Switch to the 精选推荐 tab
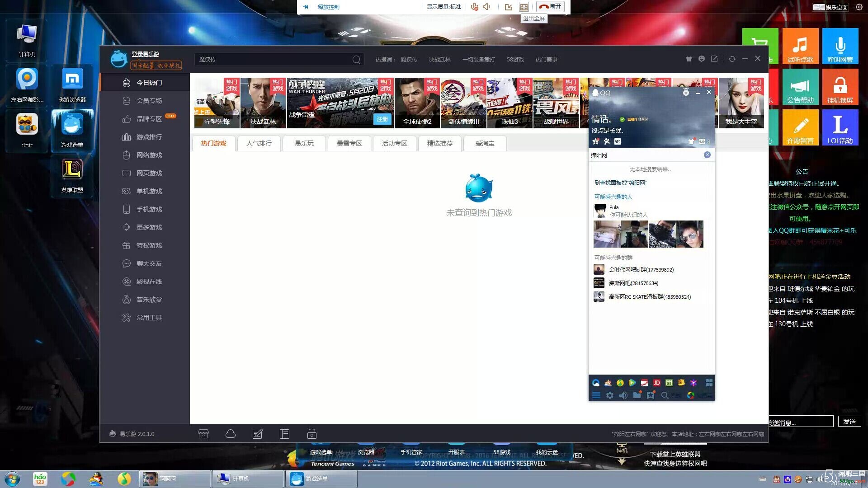 (x=440, y=143)
